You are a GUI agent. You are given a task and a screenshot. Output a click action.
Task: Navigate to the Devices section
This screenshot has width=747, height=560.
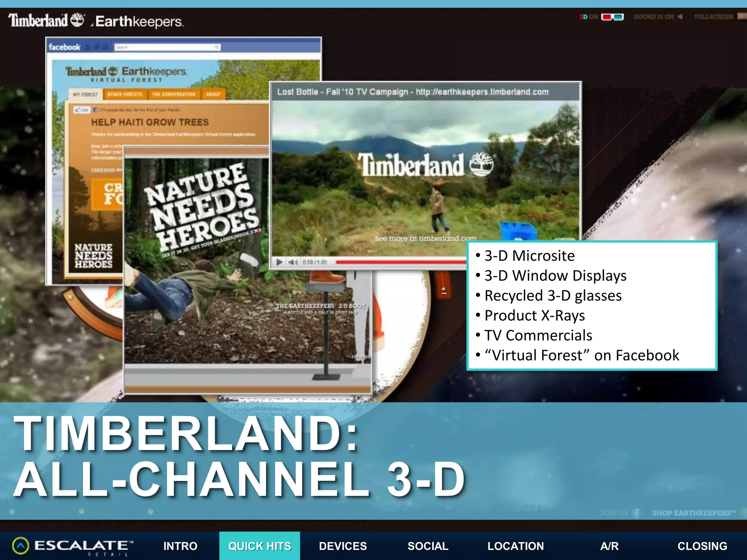[x=342, y=546]
